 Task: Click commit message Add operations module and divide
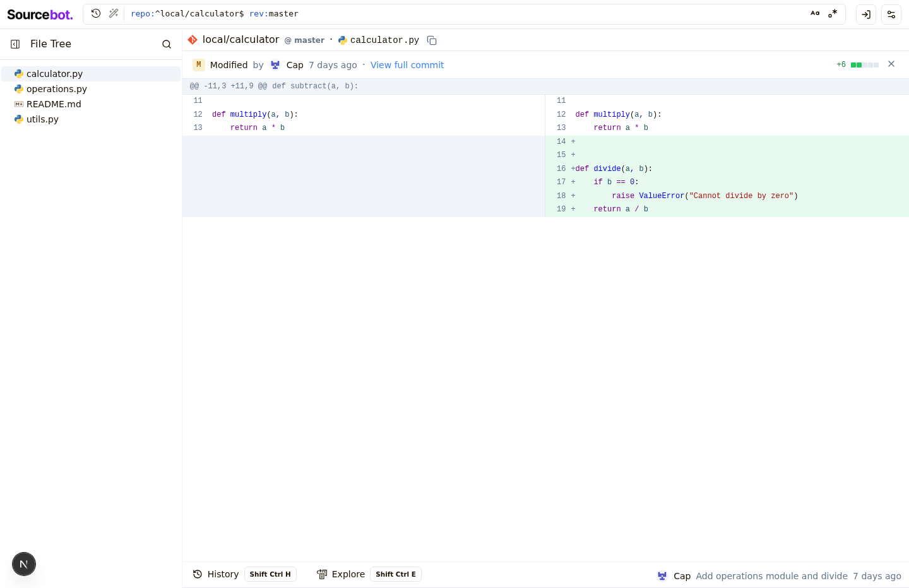pos(771,576)
